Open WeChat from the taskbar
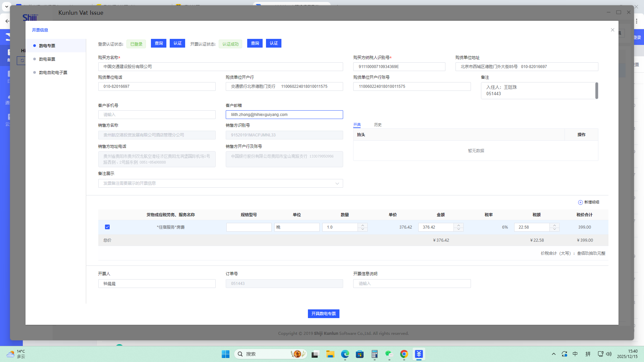 pos(389,354)
